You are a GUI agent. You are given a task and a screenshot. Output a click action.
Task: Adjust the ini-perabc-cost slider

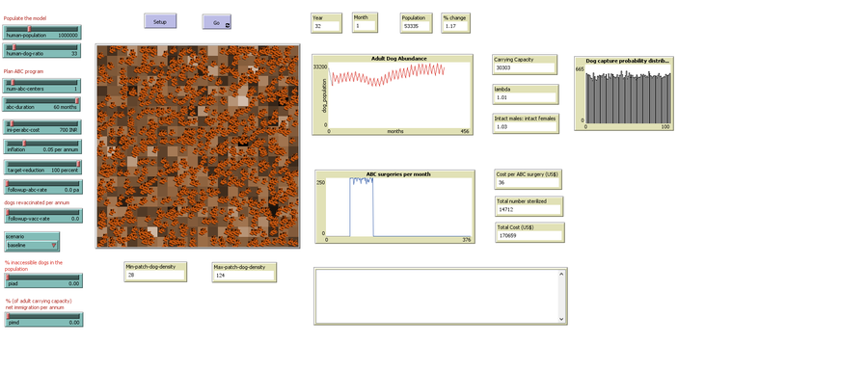(x=42, y=127)
